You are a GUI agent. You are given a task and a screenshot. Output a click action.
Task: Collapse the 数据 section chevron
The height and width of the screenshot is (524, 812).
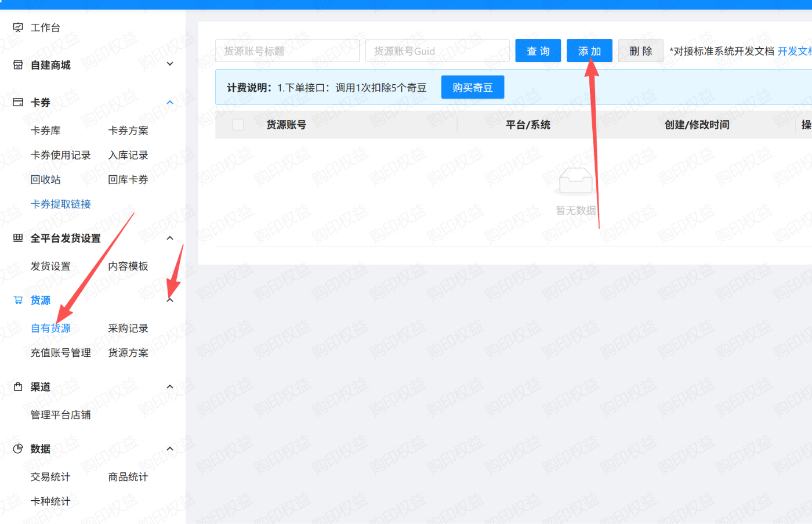pyautogui.click(x=169, y=449)
